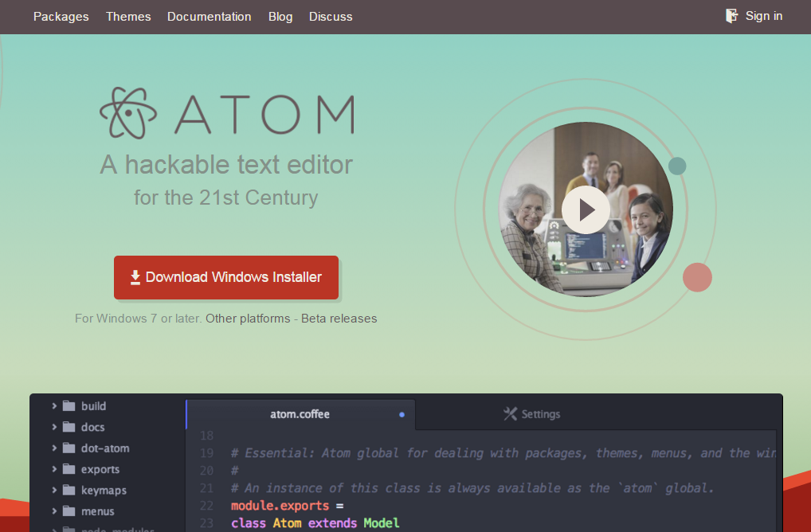Image resolution: width=811 pixels, height=532 pixels.
Task: Click the '# Essential: Atom global' comment line
Action: coord(503,453)
